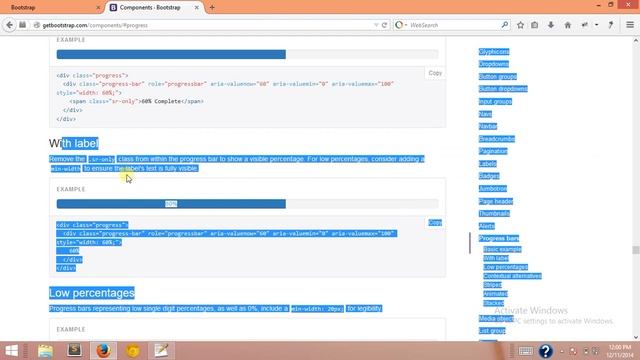
Task: Go to Basic example sub-link
Action: point(502,249)
